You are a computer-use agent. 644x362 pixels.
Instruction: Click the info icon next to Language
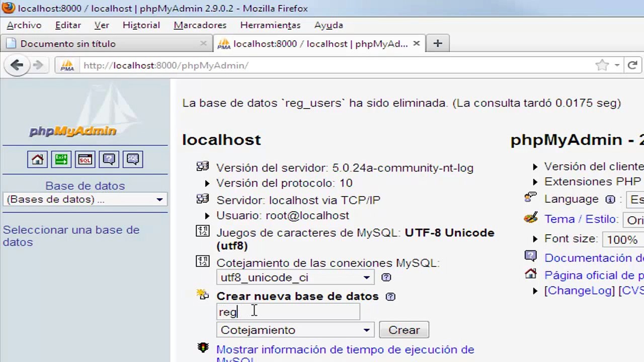(x=610, y=200)
